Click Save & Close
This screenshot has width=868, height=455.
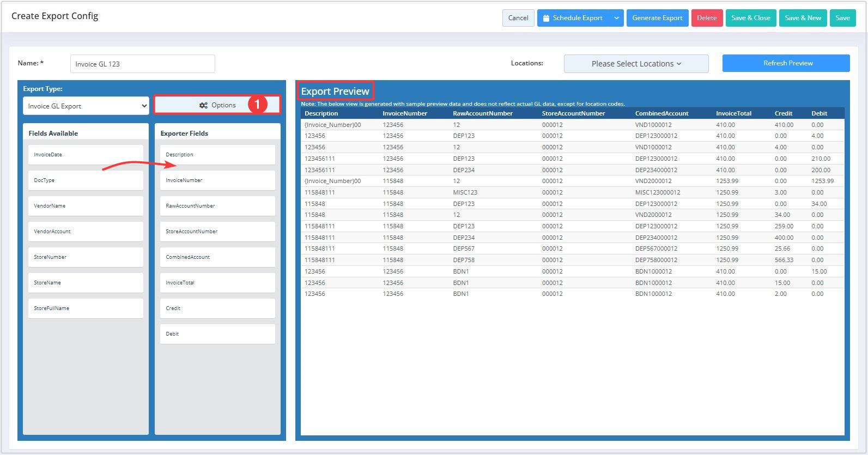[x=750, y=18]
